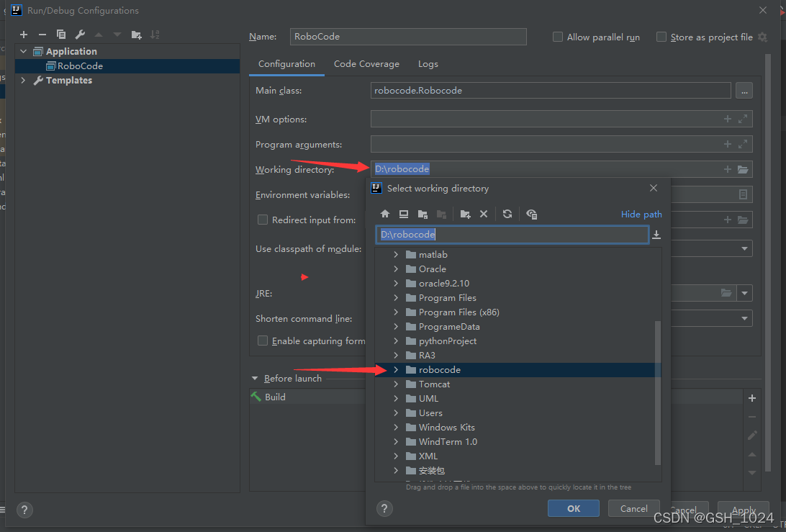
Task: Browse for Main class with ellipsis button
Action: tap(744, 91)
